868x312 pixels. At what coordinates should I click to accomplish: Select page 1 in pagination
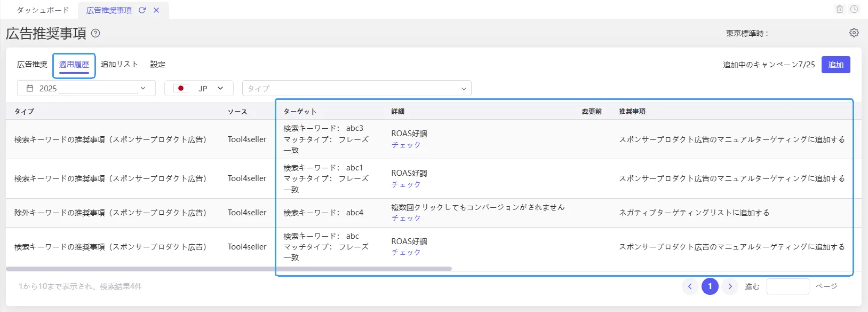[x=710, y=286]
